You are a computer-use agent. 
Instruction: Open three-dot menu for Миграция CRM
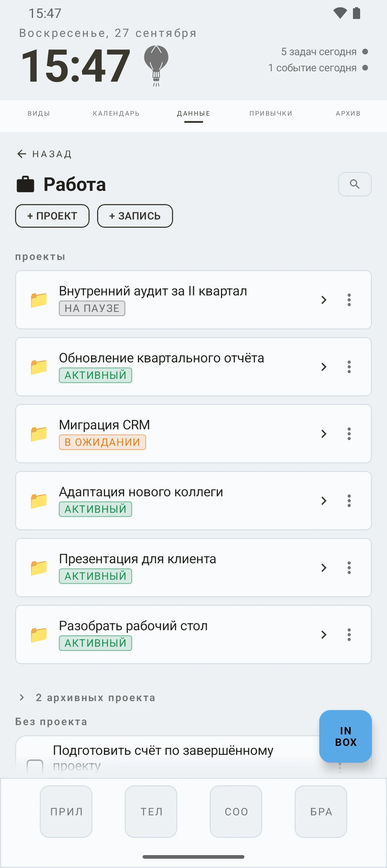(349, 434)
